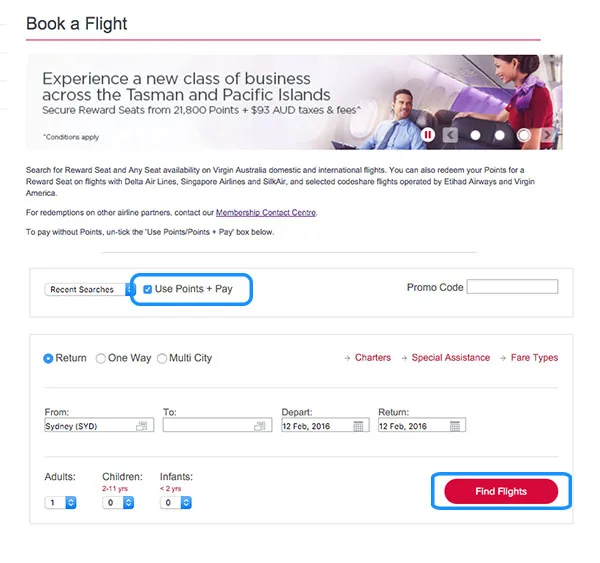Open Depart date calendar picker
The height and width of the screenshot is (563, 600).
tap(358, 426)
